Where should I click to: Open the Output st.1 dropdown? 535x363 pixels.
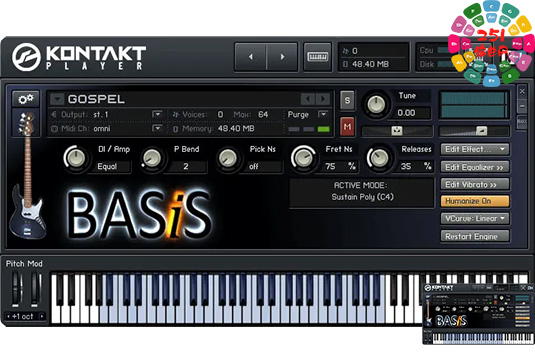point(157,114)
